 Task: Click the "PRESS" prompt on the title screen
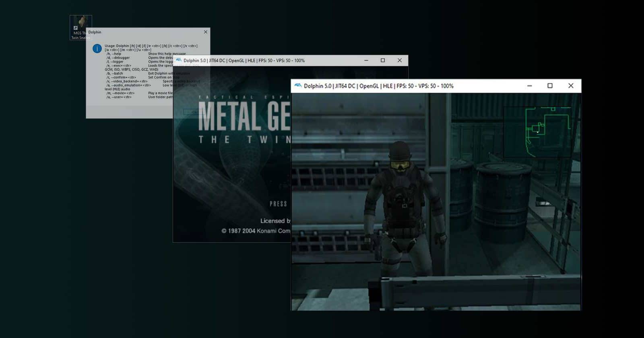[278, 204]
